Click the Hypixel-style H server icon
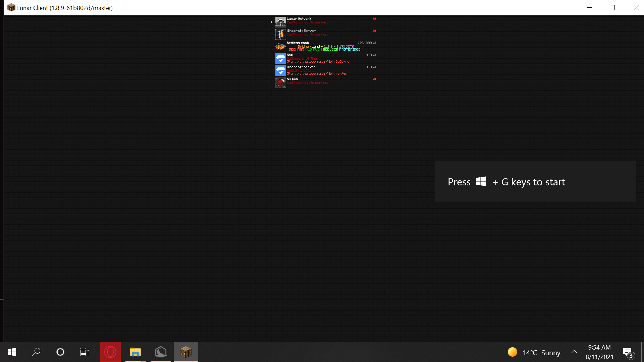The image size is (644, 362). pyautogui.click(x=280, y=34)
